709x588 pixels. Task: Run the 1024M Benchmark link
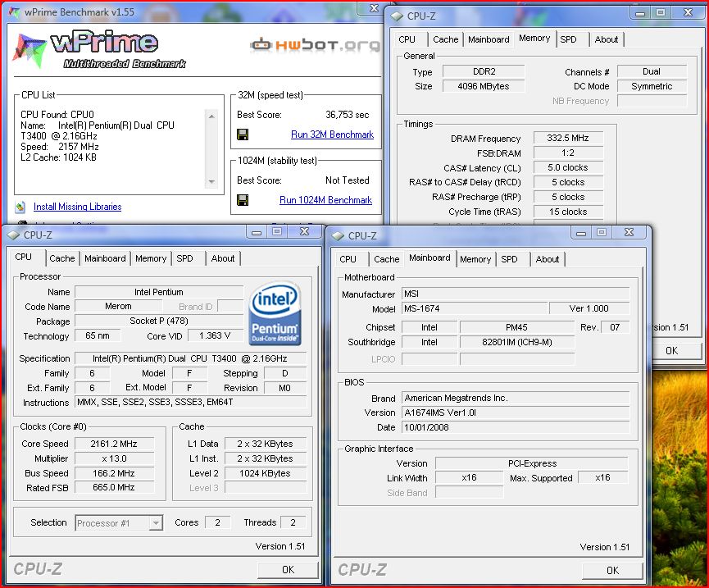pos(325,200)
